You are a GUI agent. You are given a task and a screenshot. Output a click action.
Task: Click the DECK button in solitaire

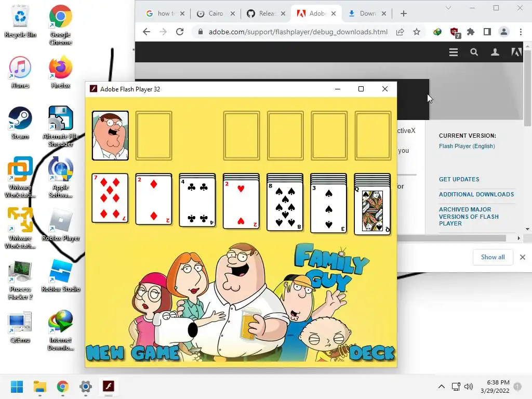[372, 353]
